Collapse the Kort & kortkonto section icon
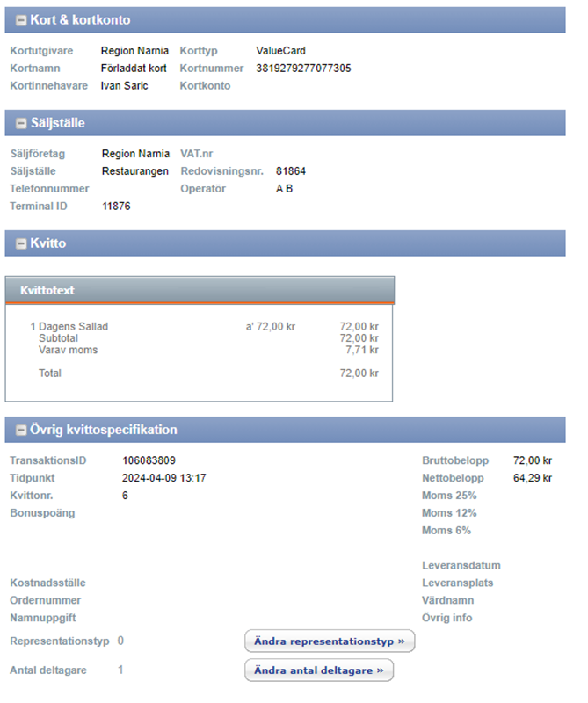This screenshot has height=703, width=588. click(x=21, y=19)
